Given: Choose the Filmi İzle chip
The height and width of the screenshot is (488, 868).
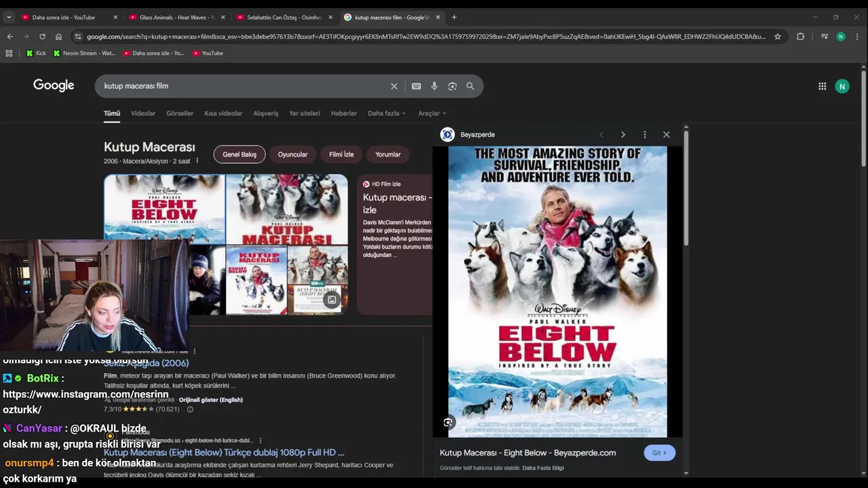Looking at the screenshot, I should (341, 155).
